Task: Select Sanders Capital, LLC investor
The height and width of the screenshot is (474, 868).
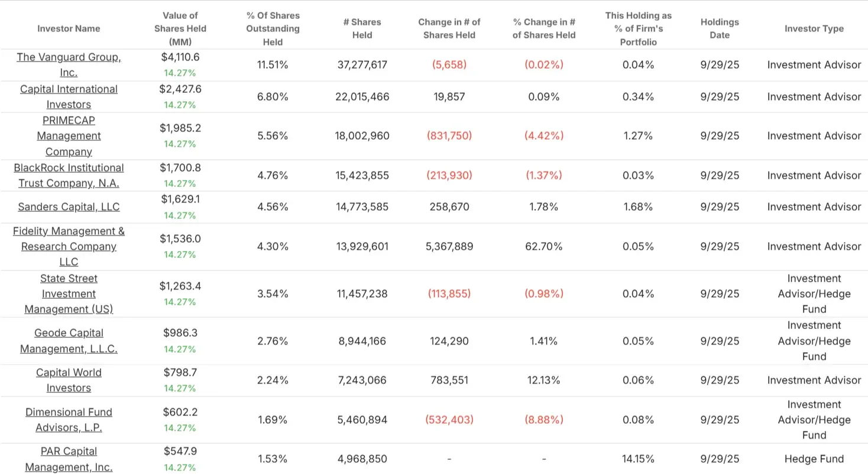Action: (69, 207)
